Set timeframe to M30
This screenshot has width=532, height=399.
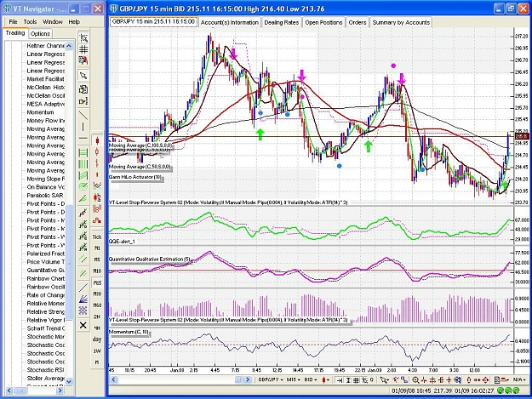coord(97,294)
